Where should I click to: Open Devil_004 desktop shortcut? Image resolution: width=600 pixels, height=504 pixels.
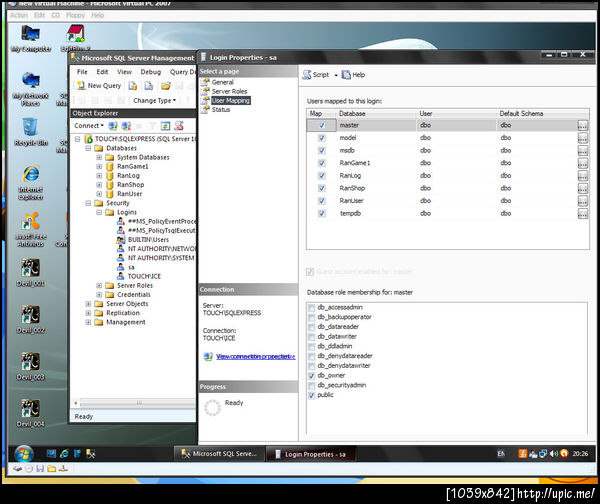[31, 413]
